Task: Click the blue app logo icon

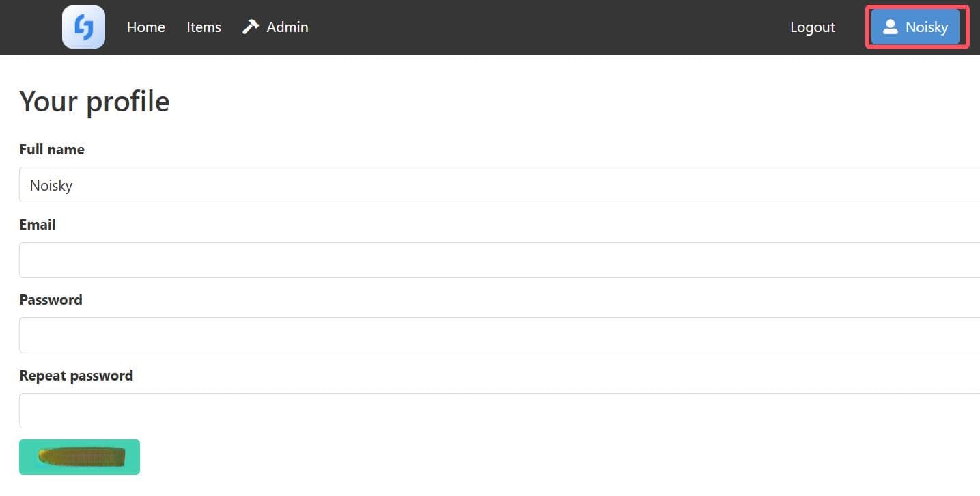Action: (x=83, y=27)
